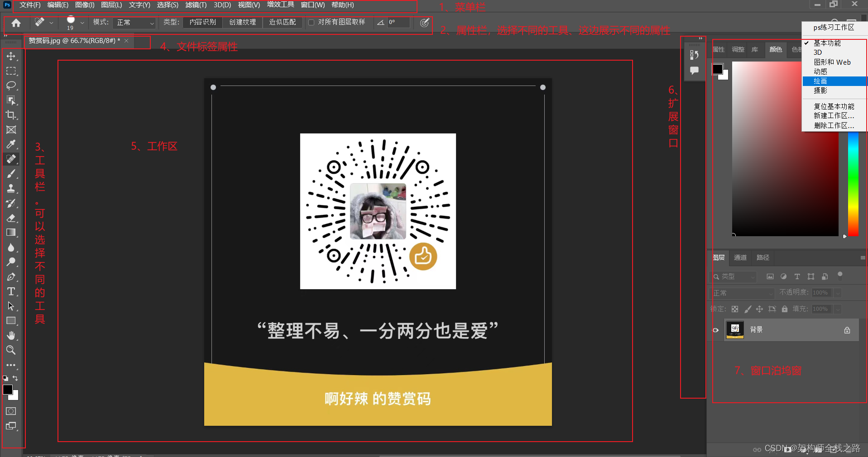Swap foreground and background colors

coord(15,378)
